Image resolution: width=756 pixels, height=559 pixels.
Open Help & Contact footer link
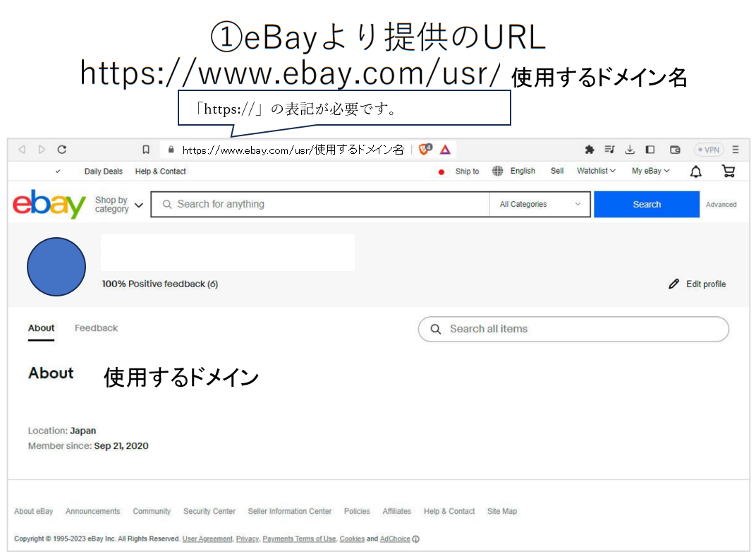coord(449,511)
